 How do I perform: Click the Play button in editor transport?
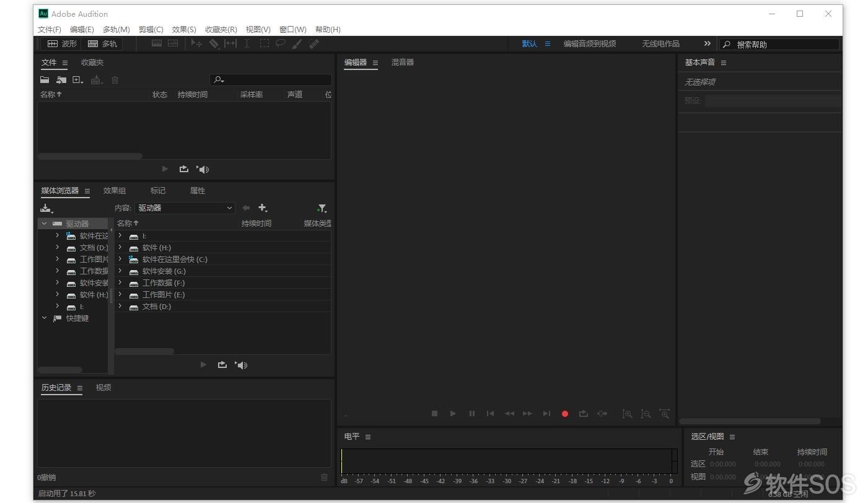pyautogui.click(x=453, y=413)
